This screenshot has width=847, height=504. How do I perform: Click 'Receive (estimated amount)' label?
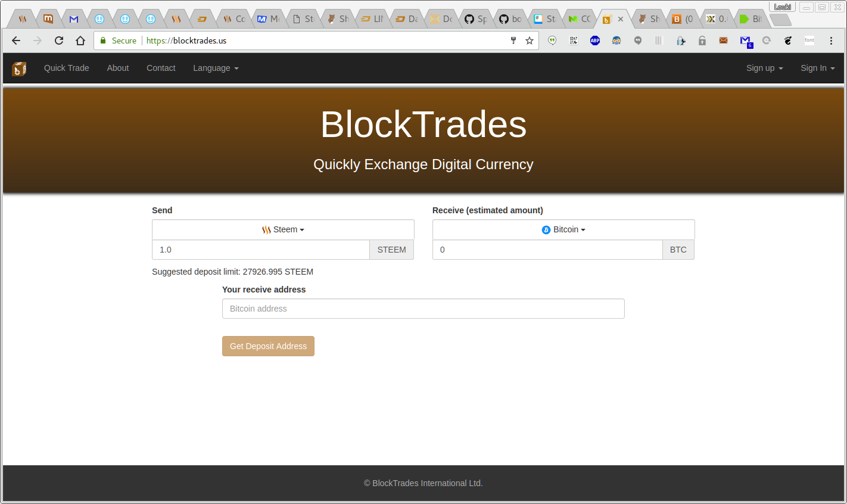(x=488, y=210)
